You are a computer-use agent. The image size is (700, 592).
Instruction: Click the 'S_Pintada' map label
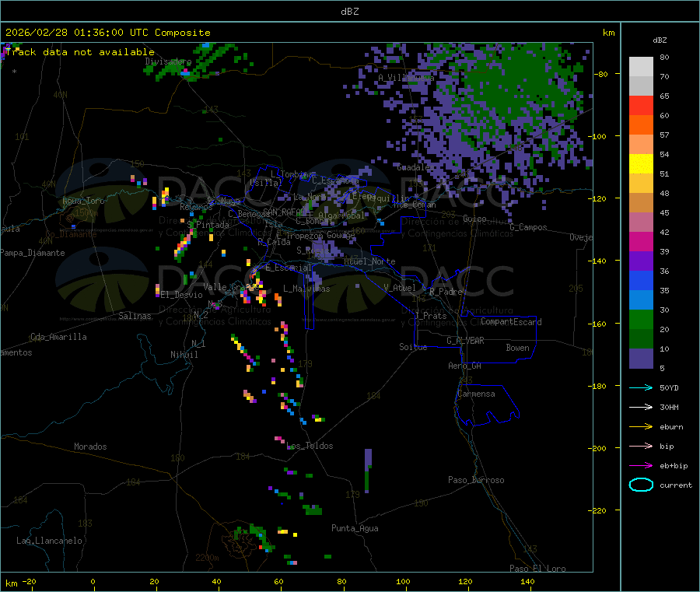click(x=208, y=225)
